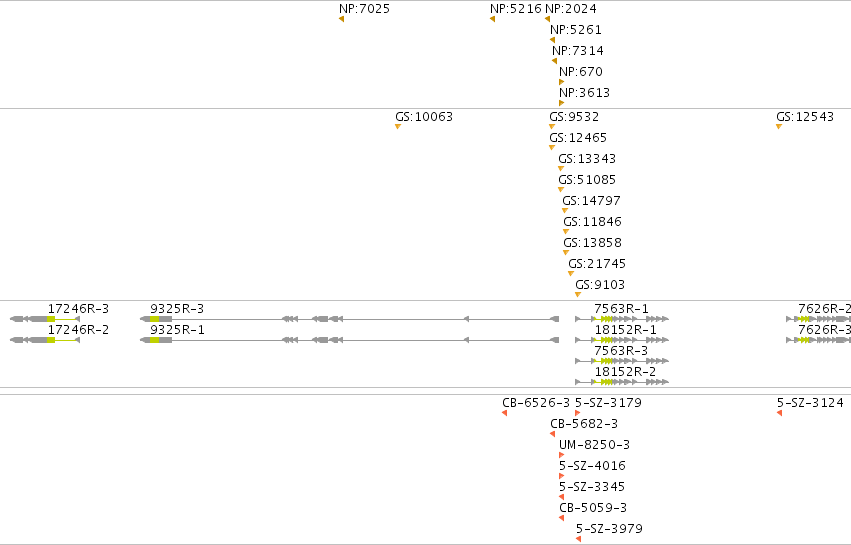This screenshot has width=851, height=545.
Task: Click the NP:670 label
Action: tap(581, 72)
